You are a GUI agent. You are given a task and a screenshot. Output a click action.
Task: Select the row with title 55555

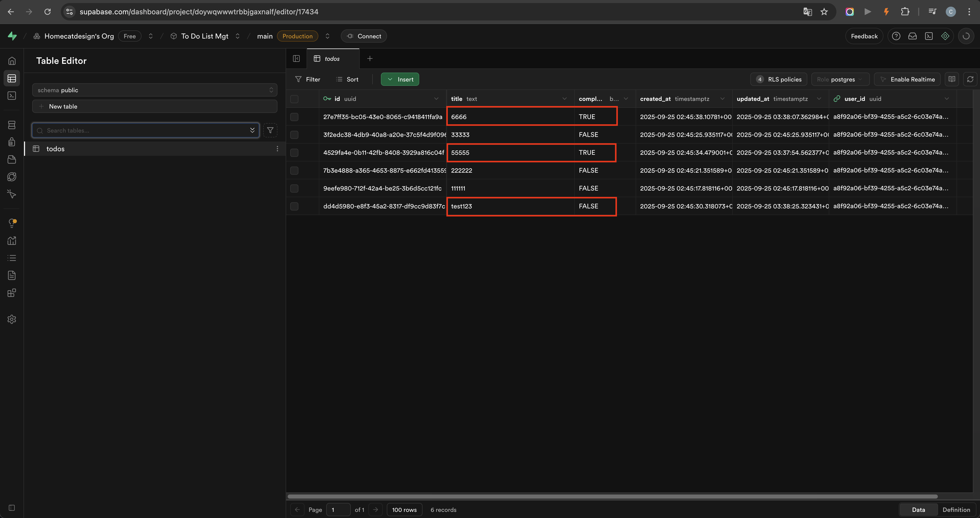294,152
